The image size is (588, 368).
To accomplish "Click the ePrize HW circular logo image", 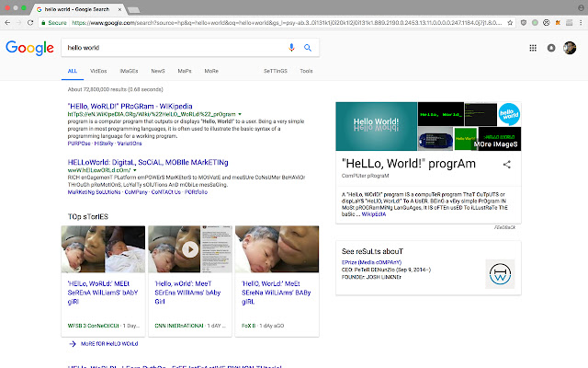I will point(500,274).
